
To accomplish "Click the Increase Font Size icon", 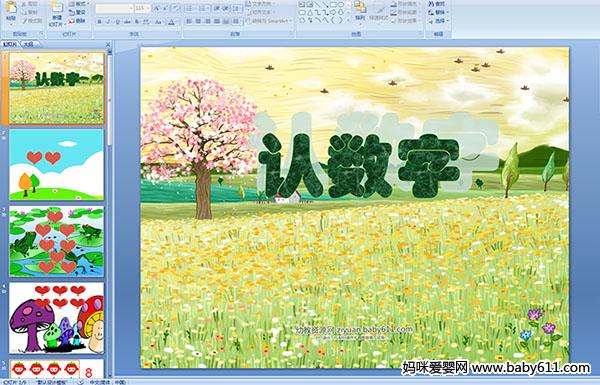I will (157, 8).
